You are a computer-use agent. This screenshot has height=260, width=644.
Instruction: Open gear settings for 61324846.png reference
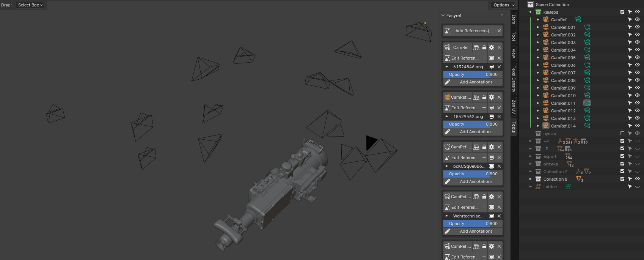pyautogui.click(x=492, y=47)
